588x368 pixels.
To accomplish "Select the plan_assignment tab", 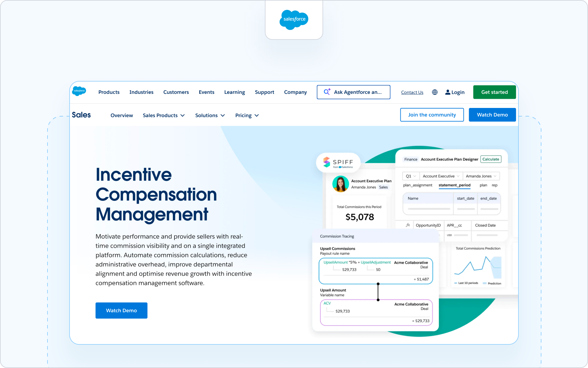I will tap(418, 185).
